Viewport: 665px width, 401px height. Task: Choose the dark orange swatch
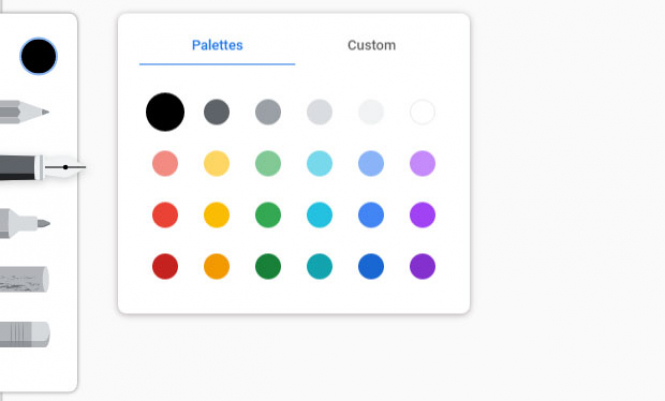click(x=217, y=267)
